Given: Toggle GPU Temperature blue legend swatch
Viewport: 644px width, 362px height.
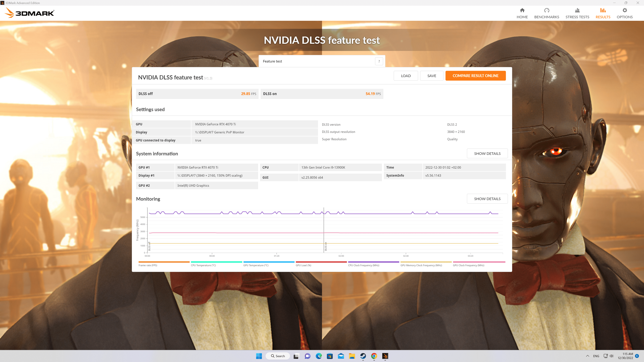Looking at the screenshot, I should [269, 262].
